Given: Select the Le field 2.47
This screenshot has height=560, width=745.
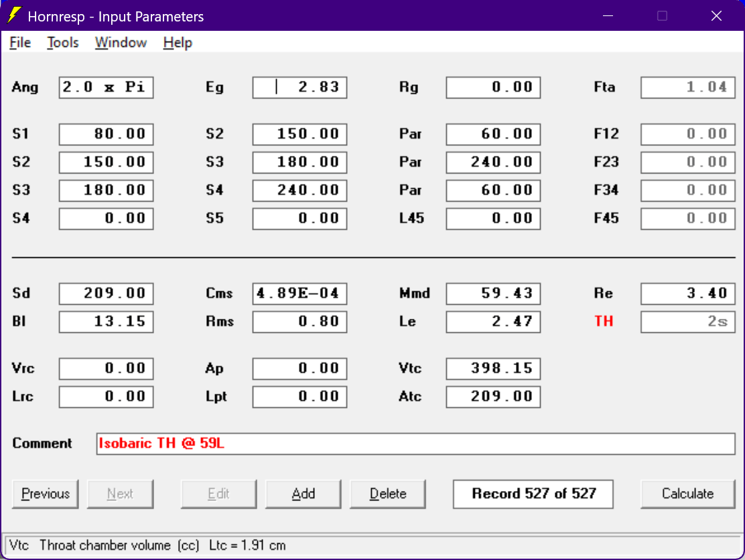Looking at the screenshot, I should (493, 322).
